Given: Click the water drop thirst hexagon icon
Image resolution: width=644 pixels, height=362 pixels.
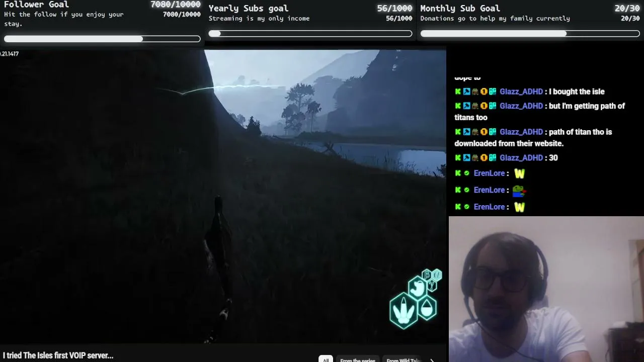Looking at the screenshot, I should 427,308.
